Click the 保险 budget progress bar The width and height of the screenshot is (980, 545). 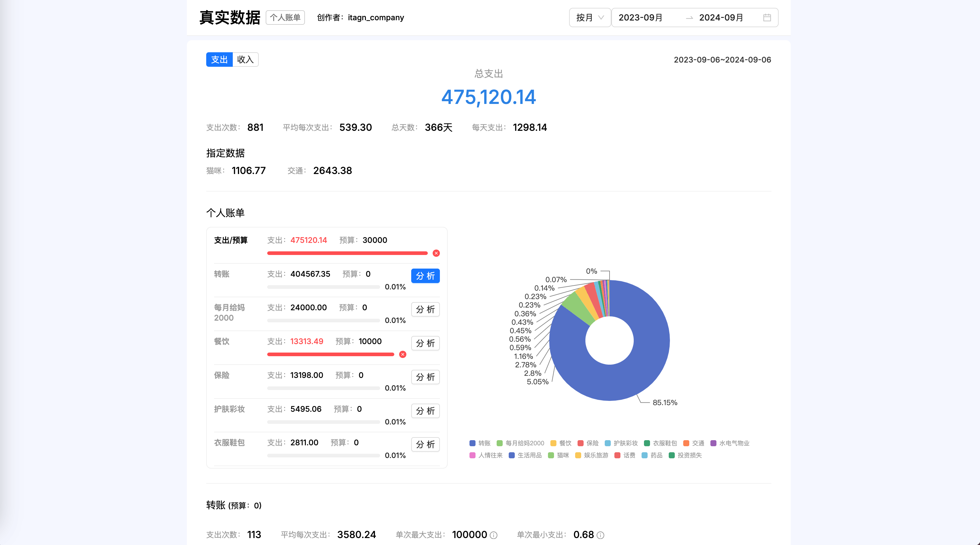tap(323, 388)
